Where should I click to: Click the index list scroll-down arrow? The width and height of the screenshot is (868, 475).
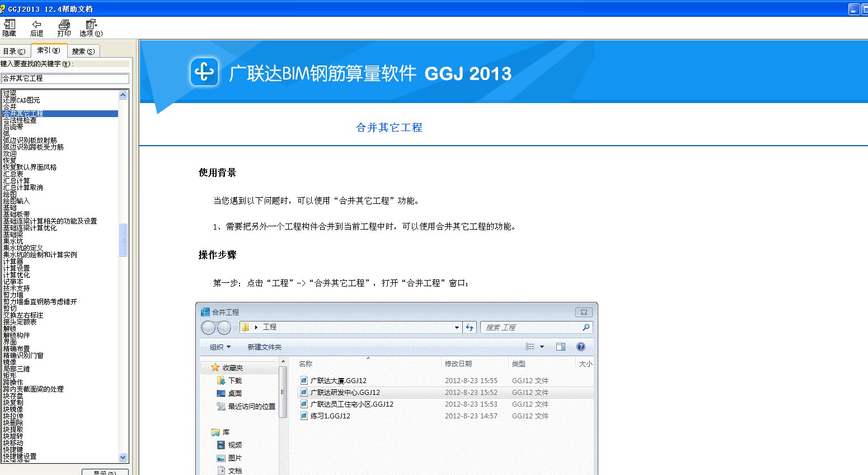tap(123, 458)
